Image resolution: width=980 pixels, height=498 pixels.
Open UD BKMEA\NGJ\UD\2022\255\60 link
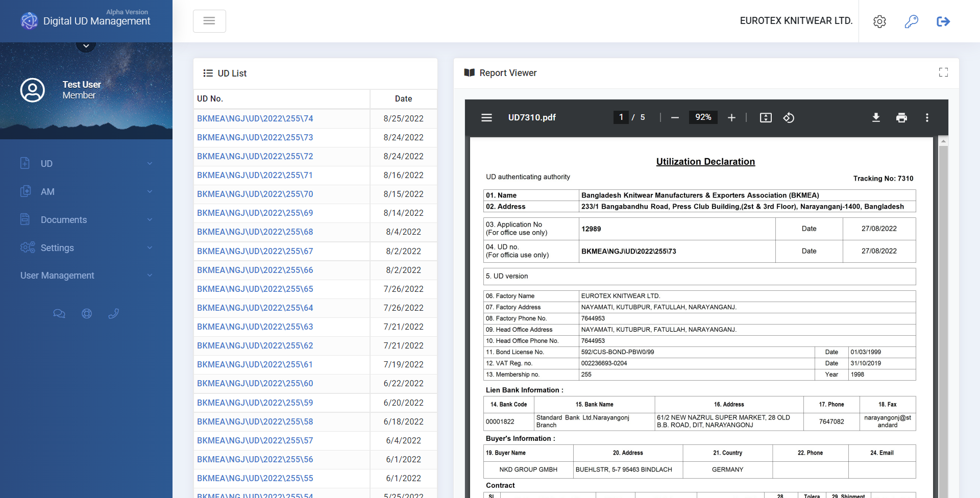[x=255, y=383]
